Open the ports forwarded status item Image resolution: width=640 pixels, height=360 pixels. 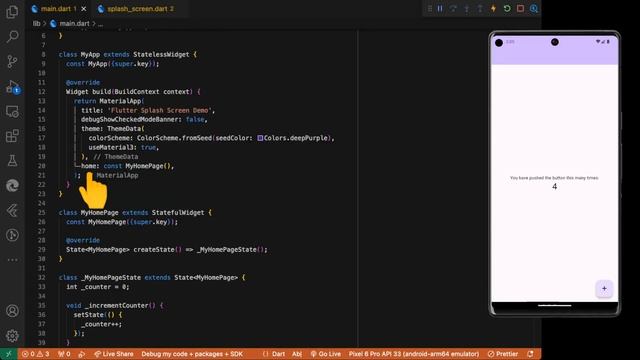point(64,354)
